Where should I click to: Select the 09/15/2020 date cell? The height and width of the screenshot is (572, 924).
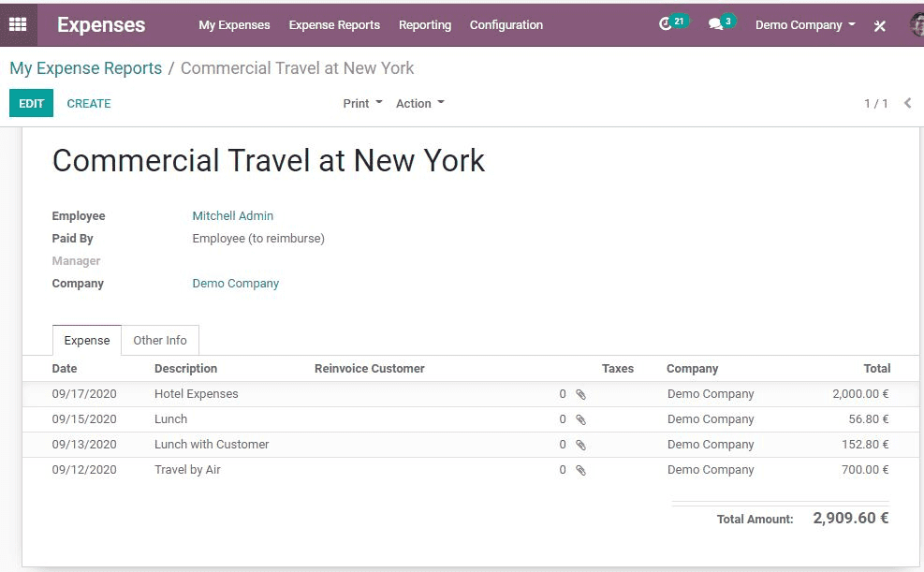pos(84,418)
